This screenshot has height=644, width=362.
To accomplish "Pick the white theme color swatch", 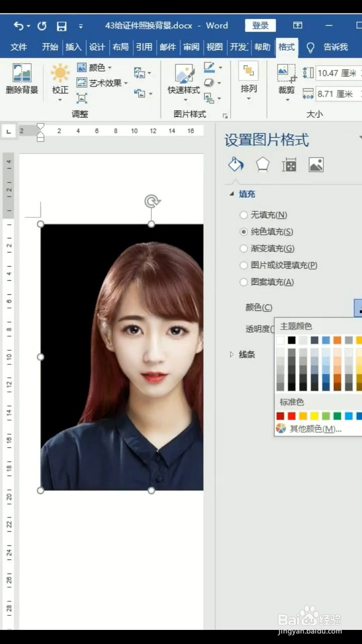I will coord(280,340).
